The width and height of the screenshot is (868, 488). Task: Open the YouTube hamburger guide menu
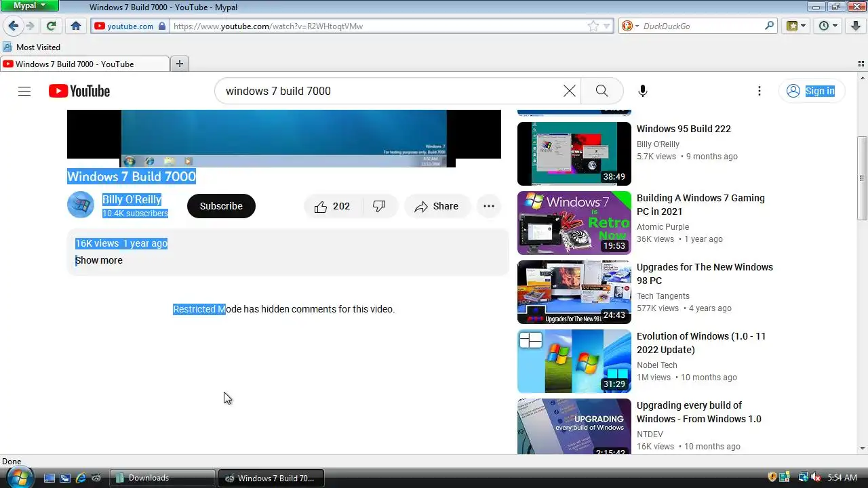[x=24, y=91]
